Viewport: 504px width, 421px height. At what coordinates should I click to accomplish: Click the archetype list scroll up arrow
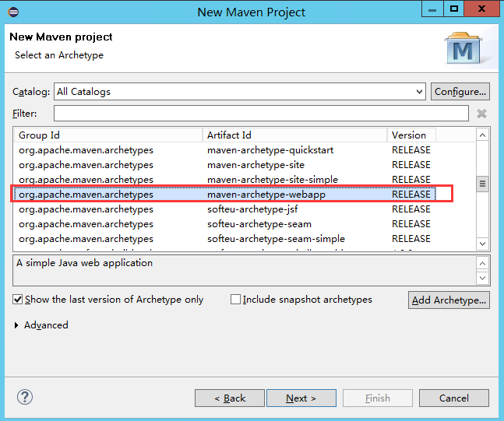(482, 135)
